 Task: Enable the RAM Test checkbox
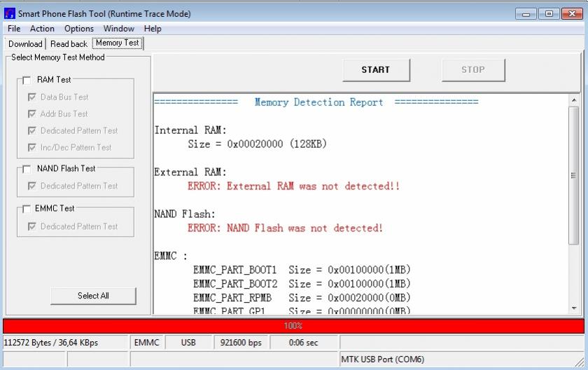tap(27, 81)
